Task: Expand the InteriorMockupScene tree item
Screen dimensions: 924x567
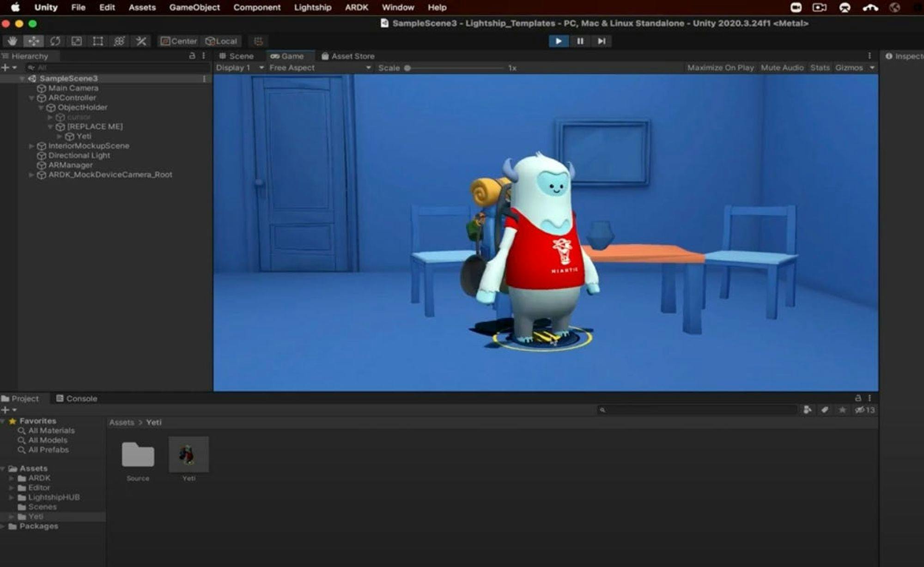Action: point(31,146)
